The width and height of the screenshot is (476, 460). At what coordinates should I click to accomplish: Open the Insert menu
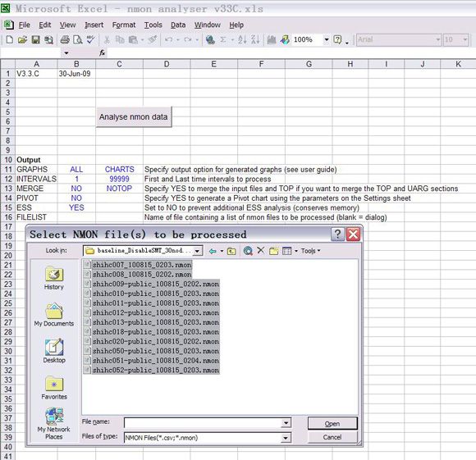coord(94,25)
